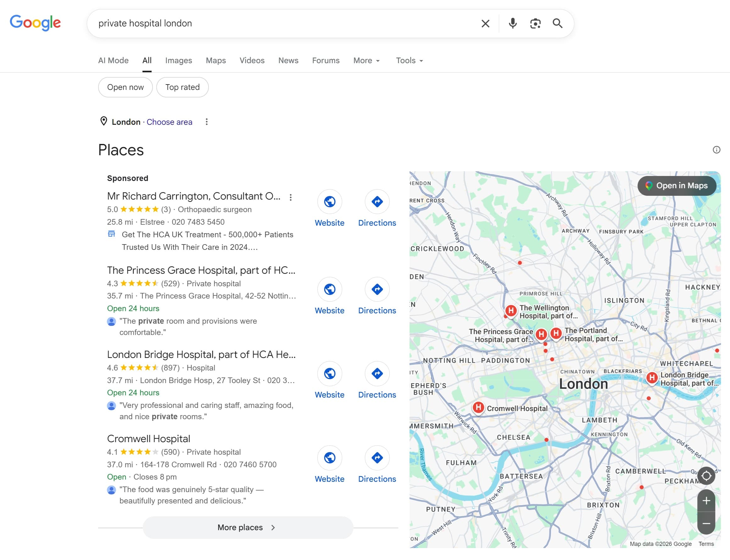Viewport: 730px width, 560px height.
Task: Click the Google logo
Action: pyautogui.click(x=35, y=23)
